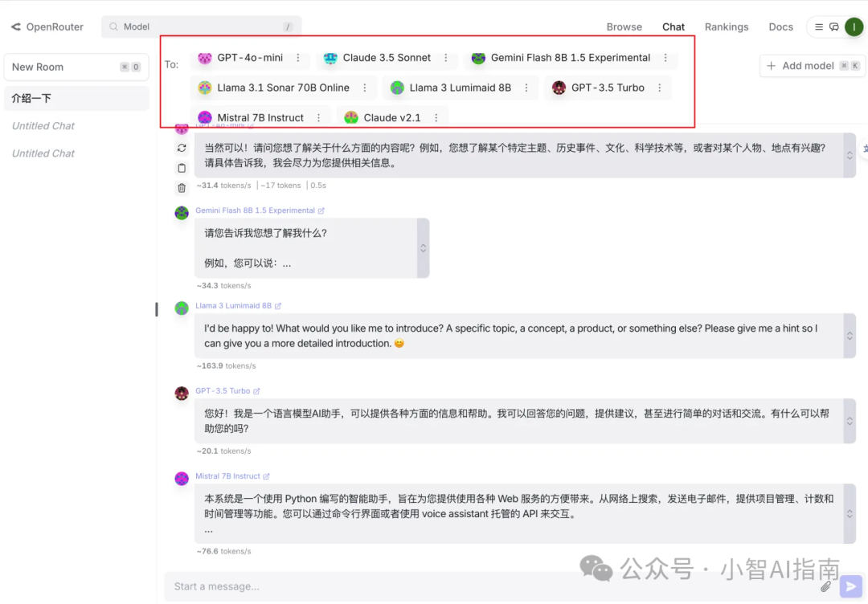Click the sidebar resize handle
868x604 pixels.
(x=157, y=310)
